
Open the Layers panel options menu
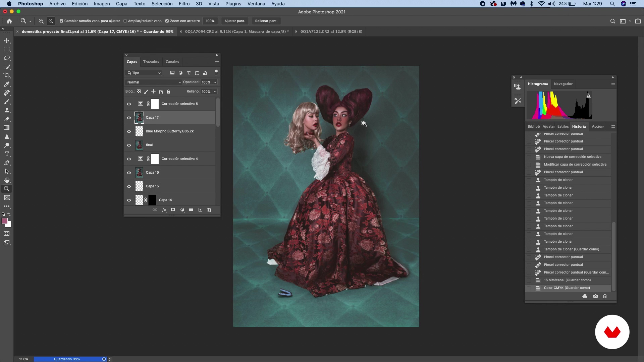(x=217, y=62)
